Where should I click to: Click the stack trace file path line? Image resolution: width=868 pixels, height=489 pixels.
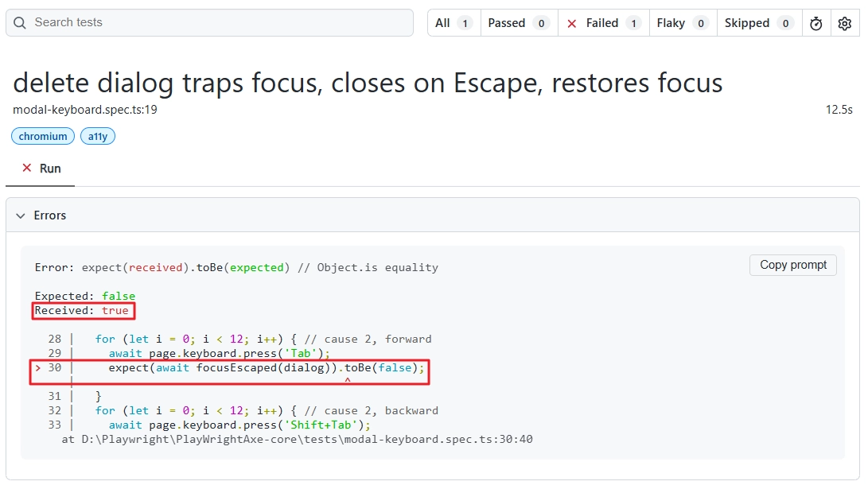[x=298, y=439]
